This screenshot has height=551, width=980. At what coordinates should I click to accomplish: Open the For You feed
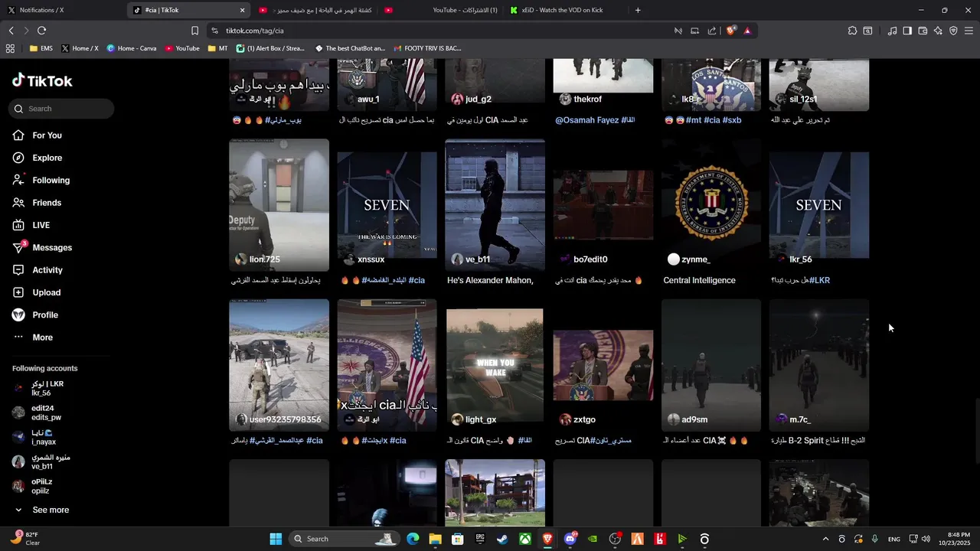[37, 135]
